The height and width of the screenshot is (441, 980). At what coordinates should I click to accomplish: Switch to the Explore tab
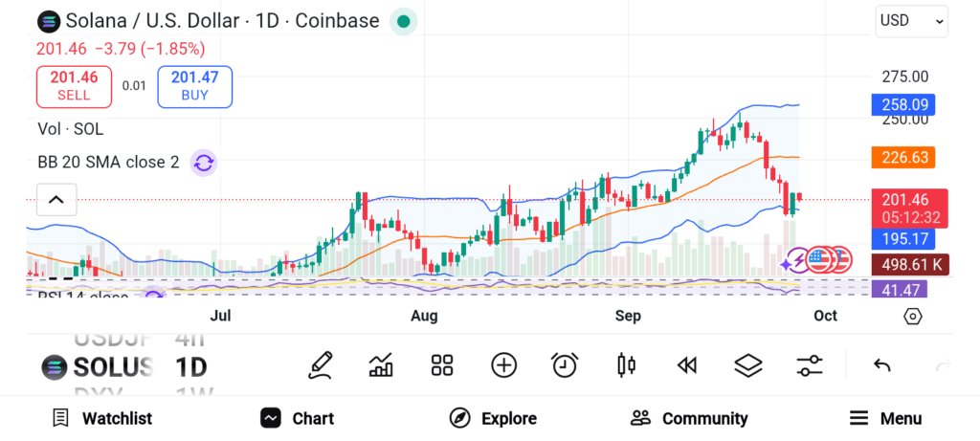coord(493,418)
